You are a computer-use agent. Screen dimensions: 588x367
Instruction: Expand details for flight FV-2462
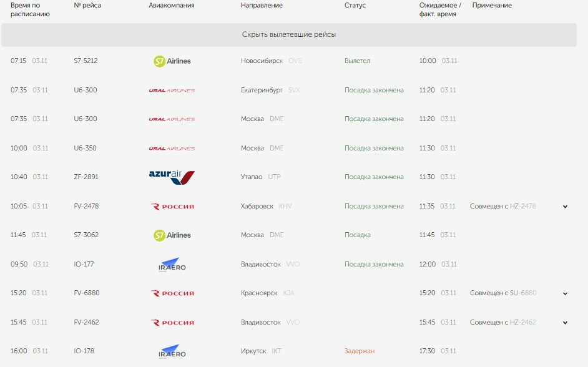[565, 323]
